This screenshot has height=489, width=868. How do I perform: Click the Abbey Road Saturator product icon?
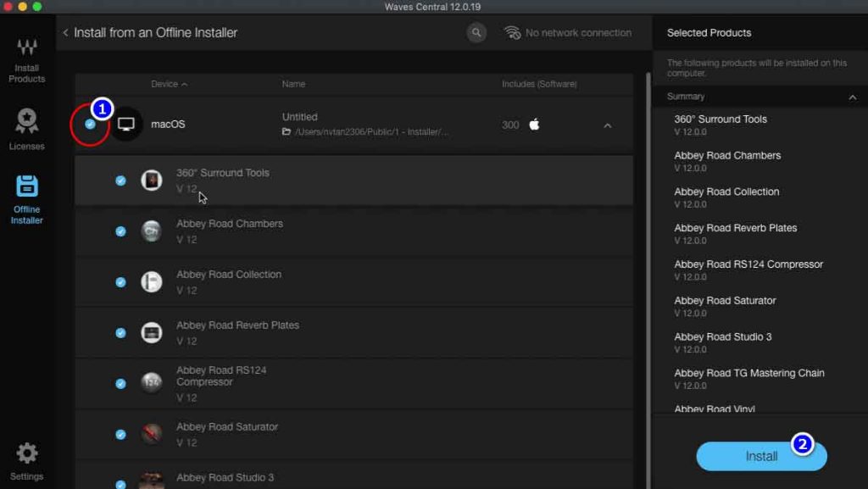[x=152, y=434]
